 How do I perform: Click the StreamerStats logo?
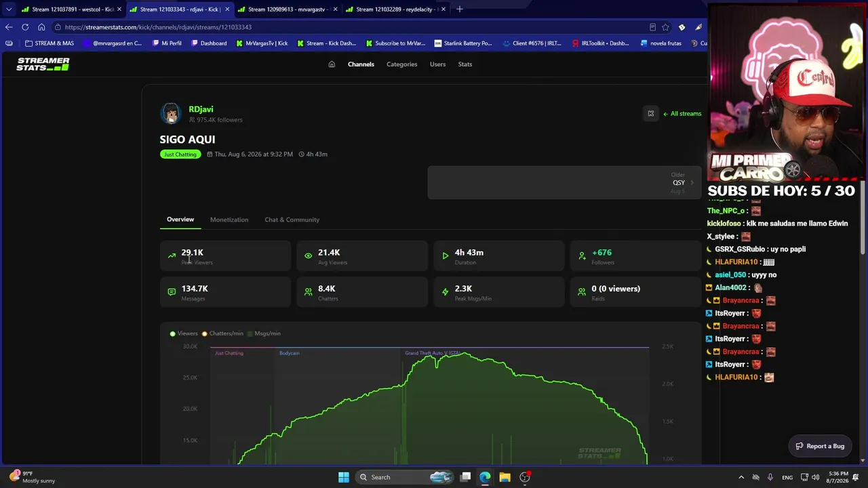(43, 64)
